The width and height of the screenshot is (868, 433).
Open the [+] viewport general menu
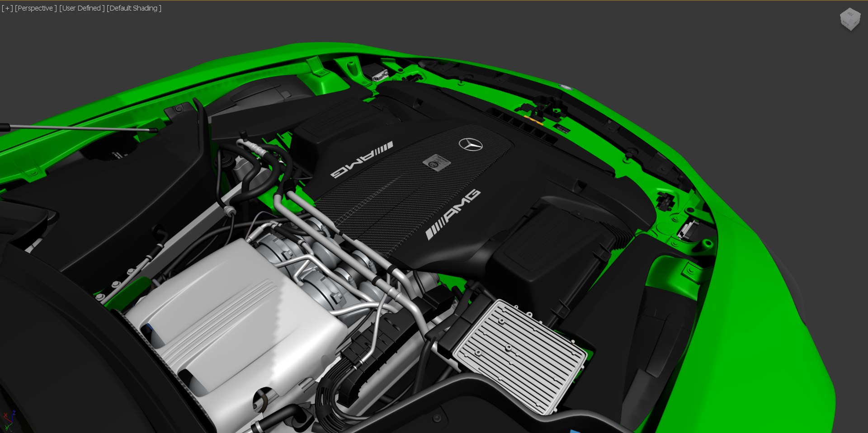[x=7, y=8]
